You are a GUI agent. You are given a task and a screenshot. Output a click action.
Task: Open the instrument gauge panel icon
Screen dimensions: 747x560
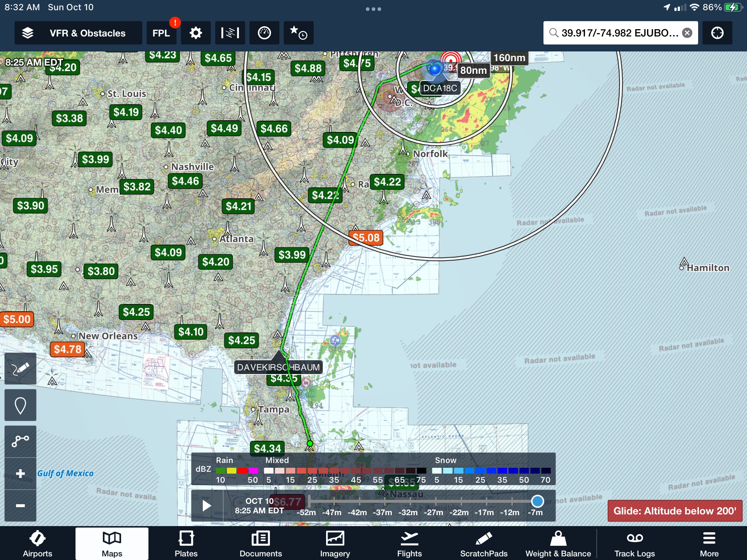tap(264, 33)
